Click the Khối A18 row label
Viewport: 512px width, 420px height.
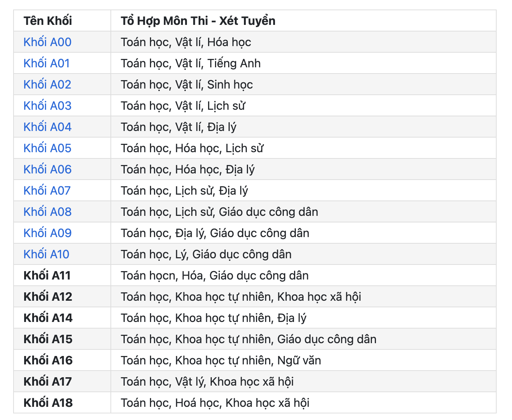pyautogui.click(x=48, y=403)
